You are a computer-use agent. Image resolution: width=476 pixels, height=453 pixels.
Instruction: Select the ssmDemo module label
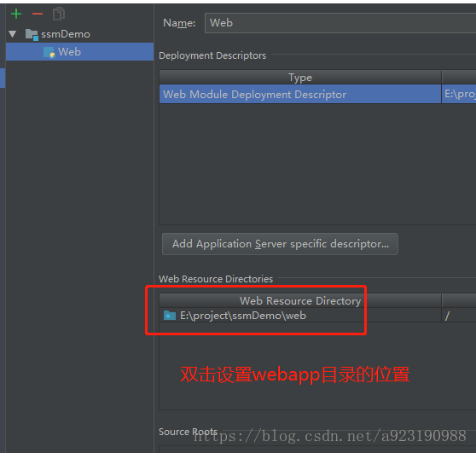click(x=66, y=34)
